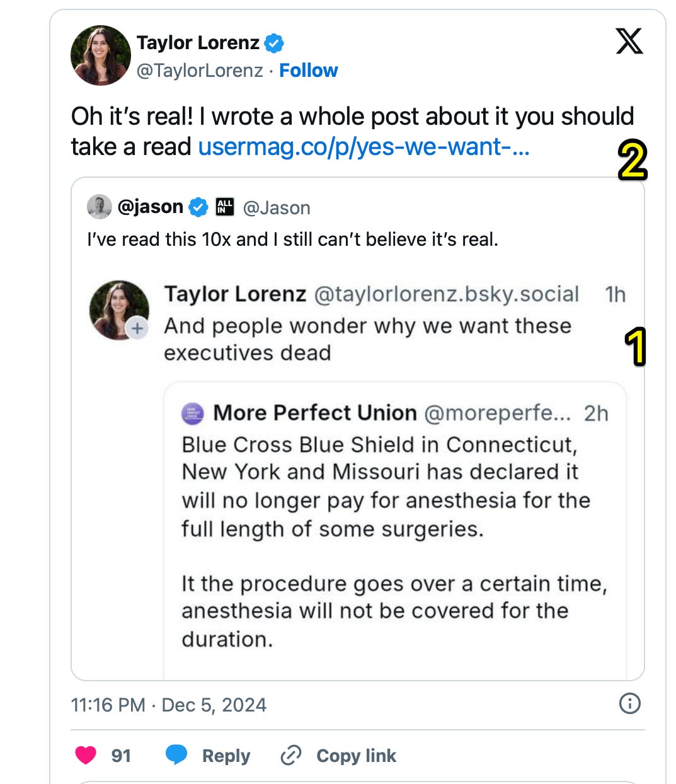
Task: Click the @taylorlorenz.bsky.social handle
Action: [446, 294]
